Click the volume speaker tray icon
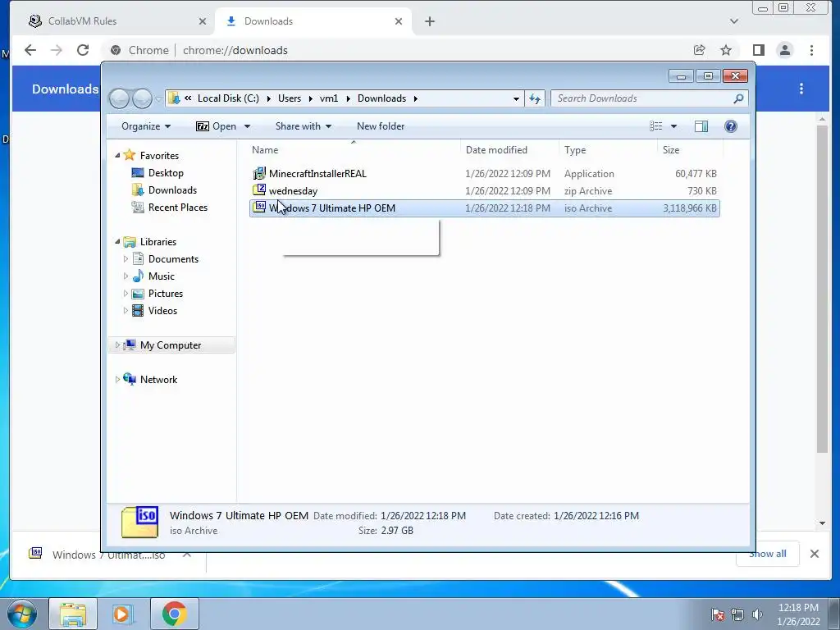 (x=757, y=614)
